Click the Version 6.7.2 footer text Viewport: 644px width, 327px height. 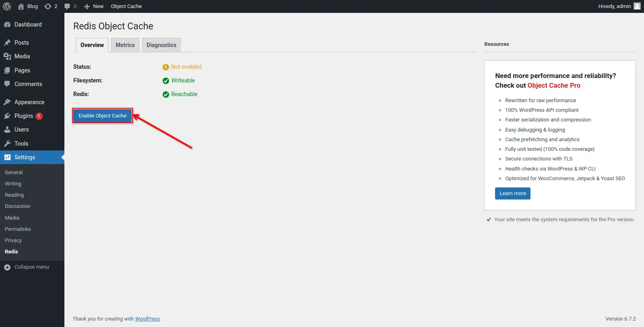[621, 319]
